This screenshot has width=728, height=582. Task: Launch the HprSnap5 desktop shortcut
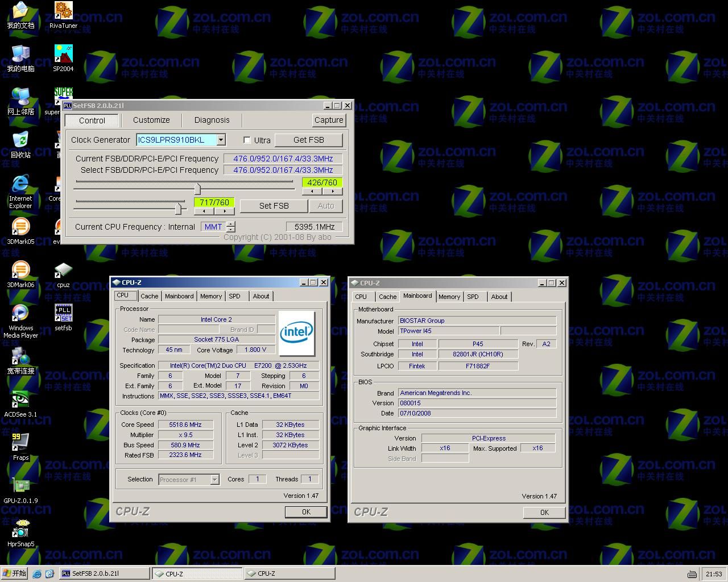point(20,534)
